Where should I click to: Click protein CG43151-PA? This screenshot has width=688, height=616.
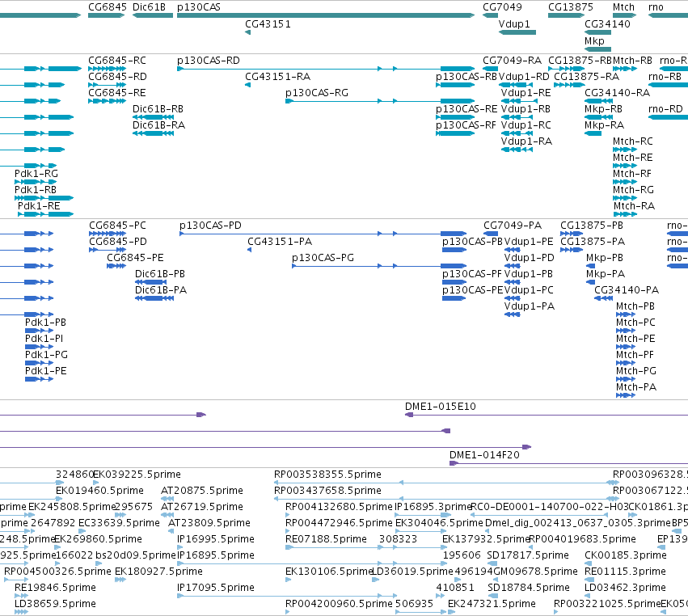coord(249,250)
